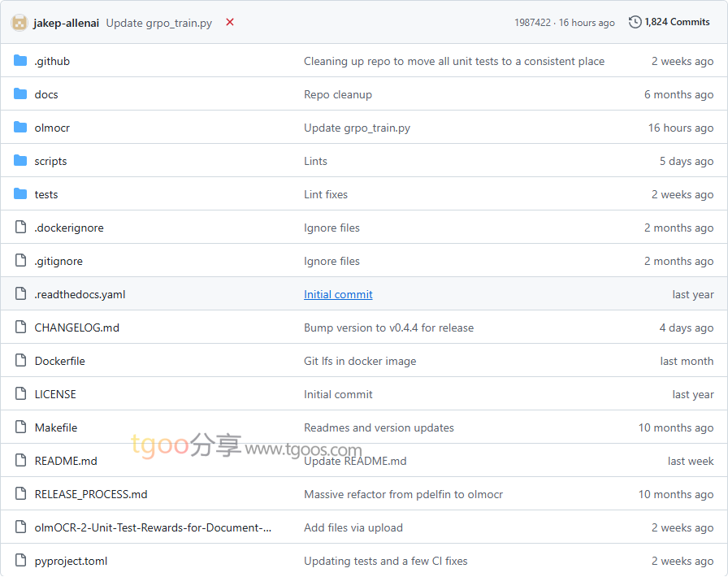Open 'Bump version to v0.4.4' commit

point(388,328)
